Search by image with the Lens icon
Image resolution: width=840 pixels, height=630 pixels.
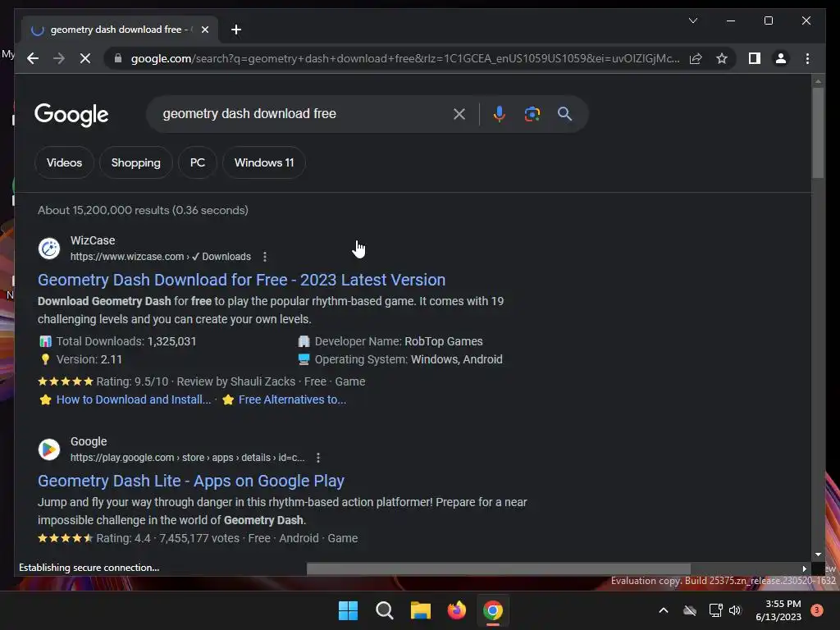point(532,113)
